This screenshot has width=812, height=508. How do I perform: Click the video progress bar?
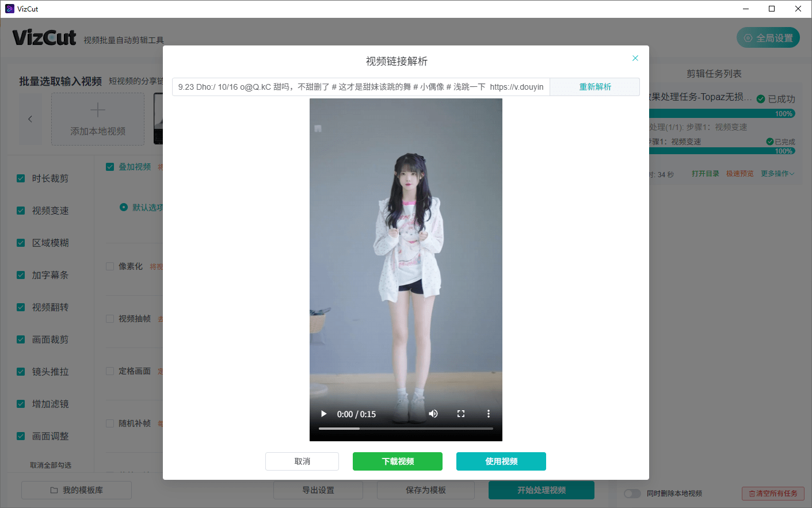pos(406,429)
